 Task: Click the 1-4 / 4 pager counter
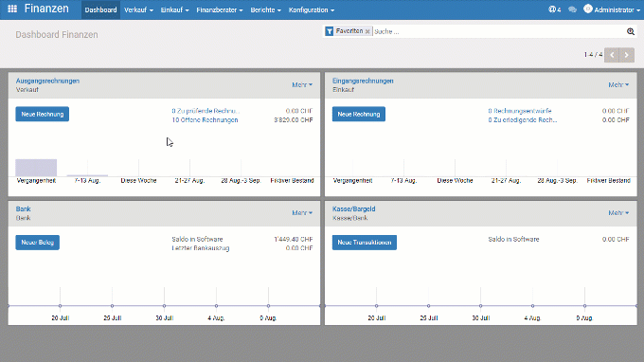pos(593,55)
